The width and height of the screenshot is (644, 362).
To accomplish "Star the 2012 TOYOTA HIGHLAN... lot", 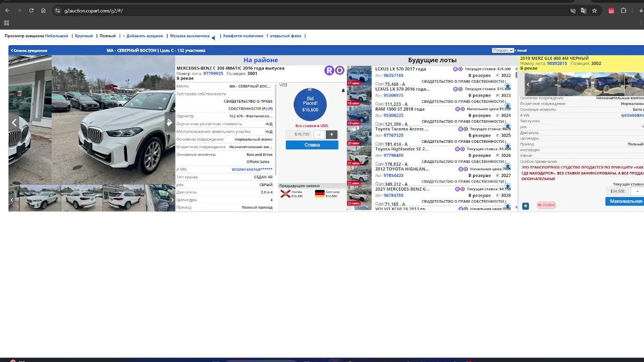I will coord(508,187).
